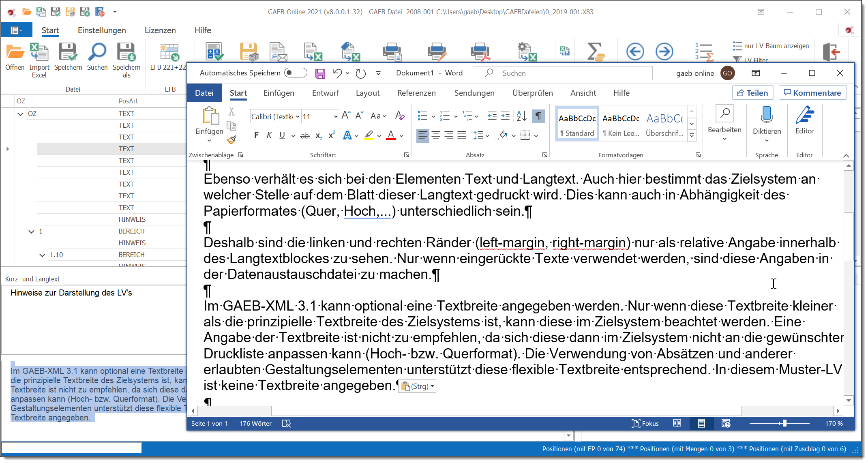Collapse the 1.10 BEREICH tree node
Screen dimensions: 868x463
tap(42, 255)
